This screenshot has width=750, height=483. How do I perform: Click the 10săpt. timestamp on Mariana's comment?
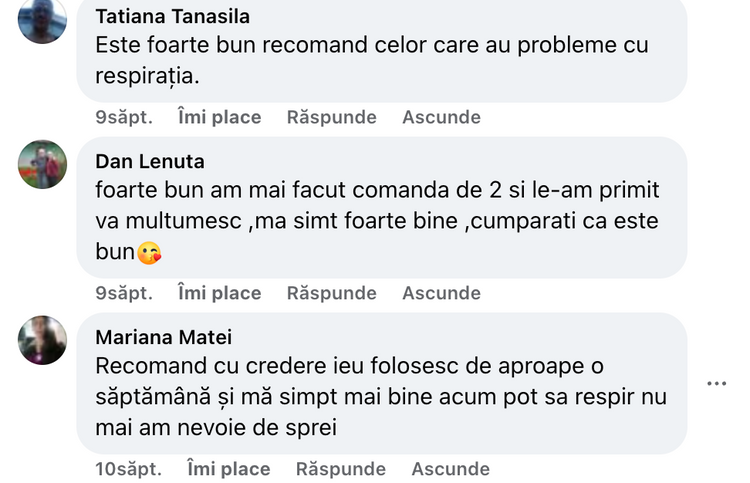click(x=128, y=469)
